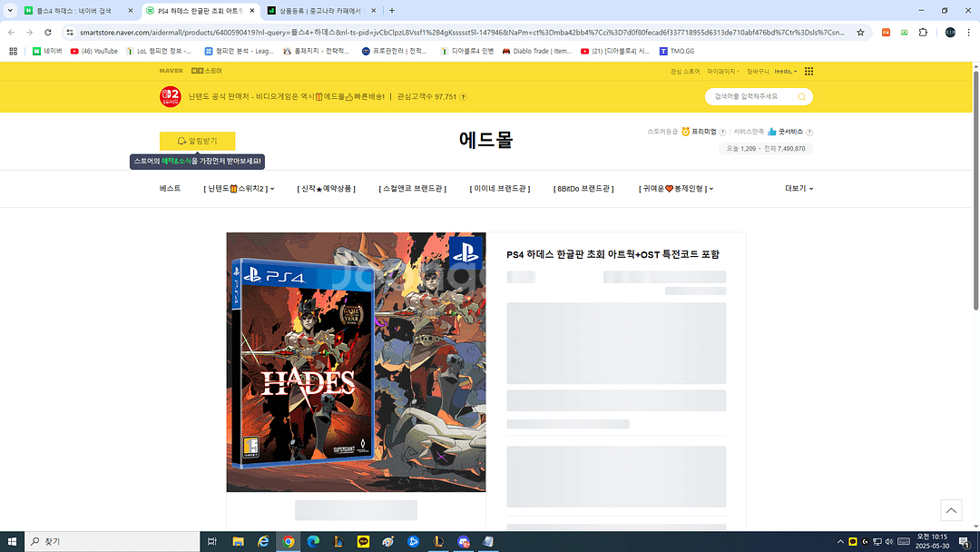Click the NAVER logo in header

coord(171,71)
